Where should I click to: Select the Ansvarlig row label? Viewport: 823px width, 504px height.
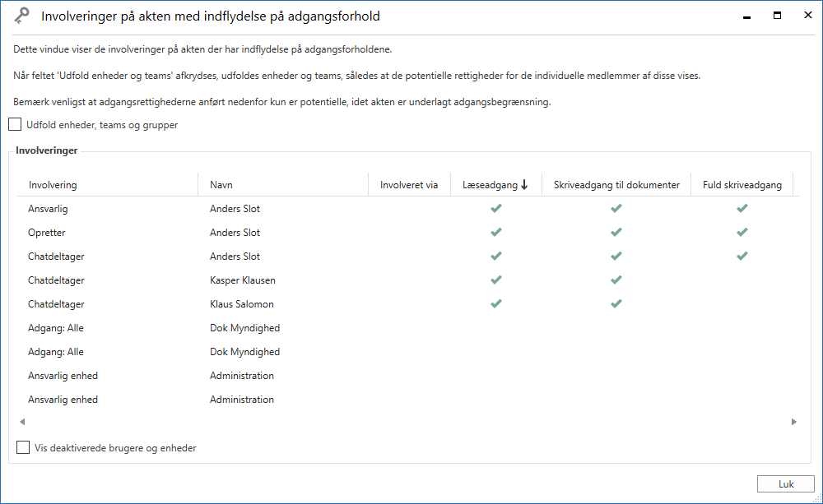(48, 209)
